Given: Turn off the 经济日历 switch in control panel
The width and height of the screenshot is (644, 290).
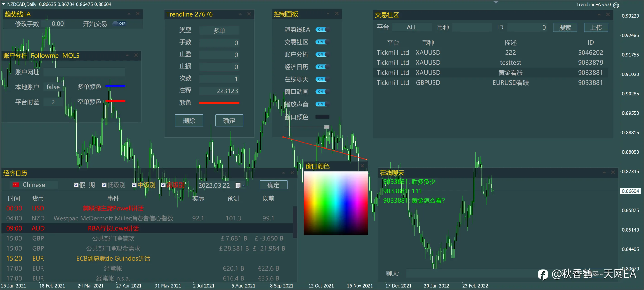Looking at the screenshot, I should pyautogui.click(x=322, y=67).
